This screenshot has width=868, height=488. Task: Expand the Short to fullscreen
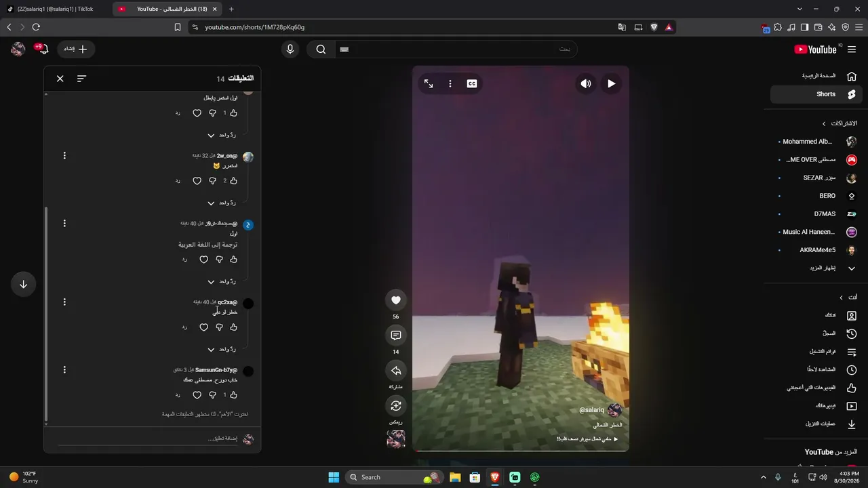(429, 84)
